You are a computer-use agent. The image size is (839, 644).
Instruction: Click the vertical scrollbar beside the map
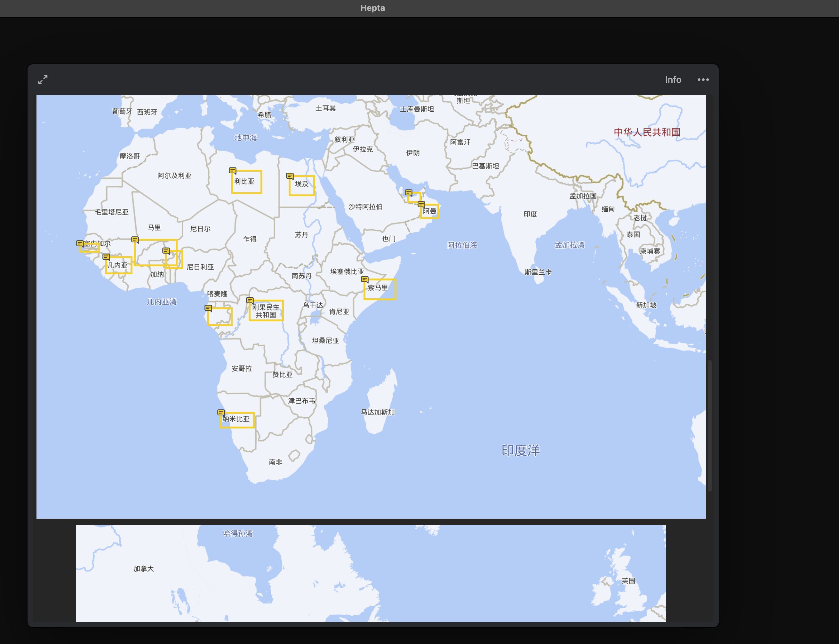(710, 426)
